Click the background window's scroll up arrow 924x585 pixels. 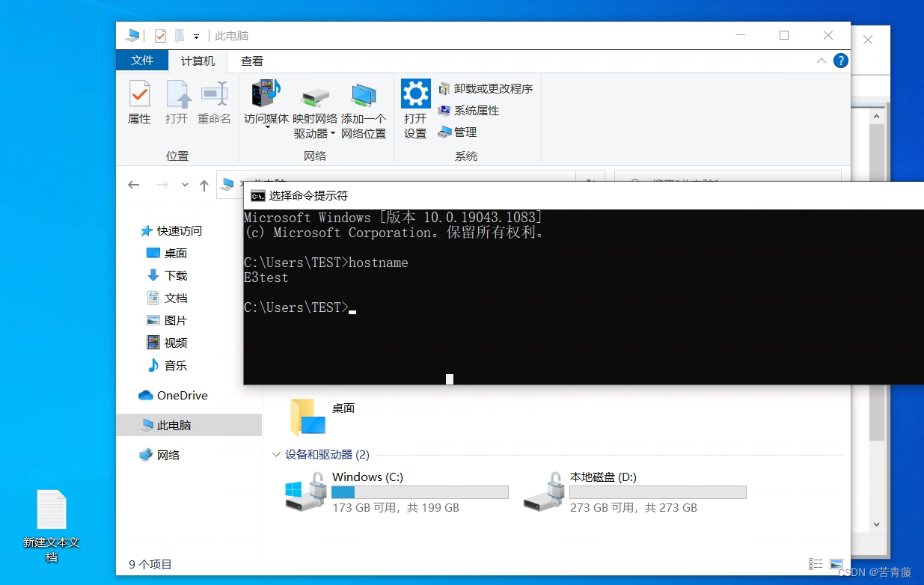tap(876, 116)
